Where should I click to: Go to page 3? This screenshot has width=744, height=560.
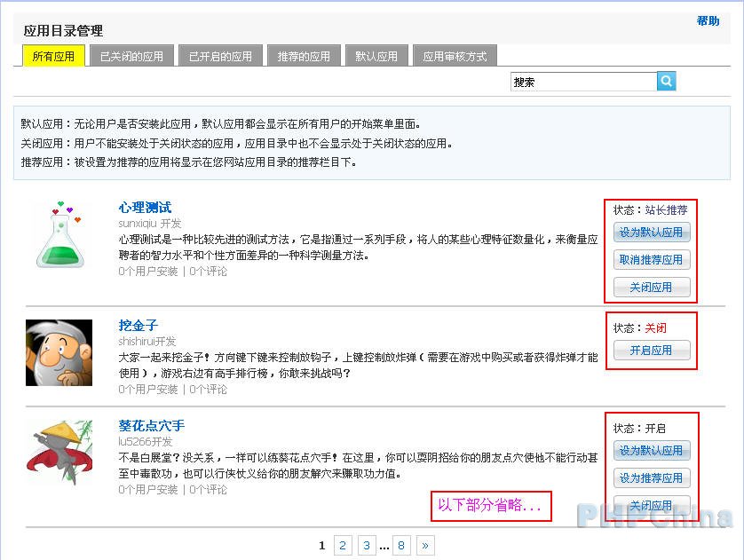tap(367, 545)
